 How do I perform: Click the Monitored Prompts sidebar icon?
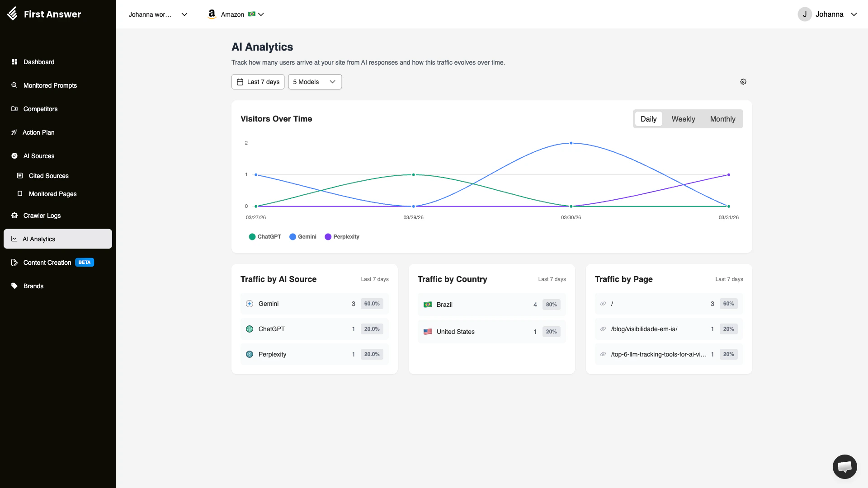14,85
